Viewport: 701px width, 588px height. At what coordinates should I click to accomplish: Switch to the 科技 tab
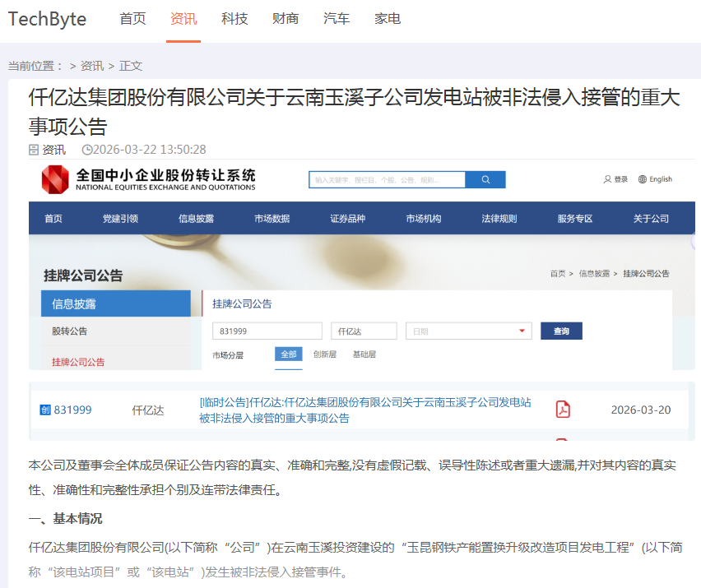[x=234, y=19]
